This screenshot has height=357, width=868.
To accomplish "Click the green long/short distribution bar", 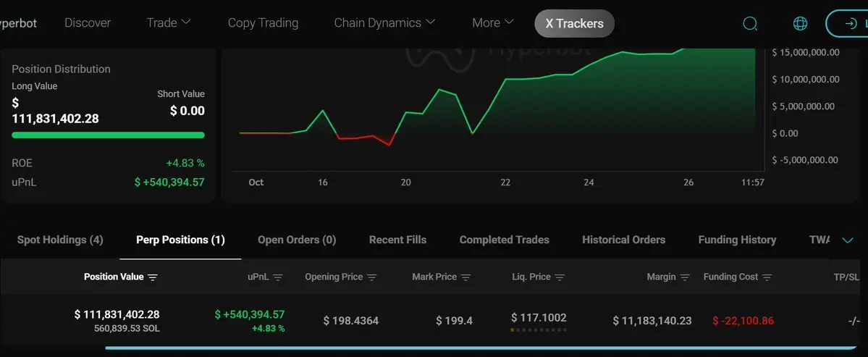I will pyautogui.click(x=108, y=135).
